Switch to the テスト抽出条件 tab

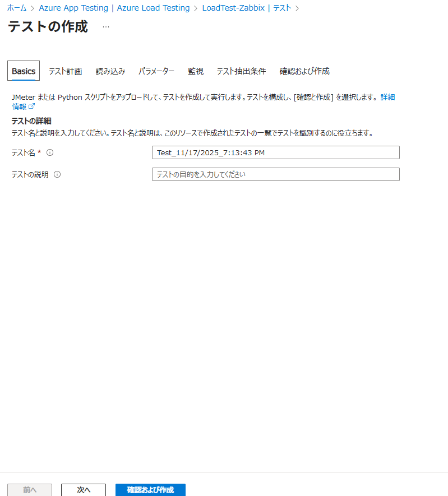(x=241, y=71)
